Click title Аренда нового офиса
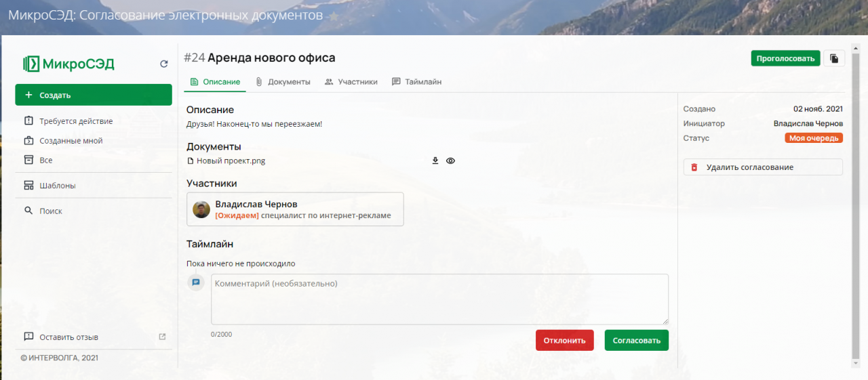The image size is (868, 380). [x=271, y=58]
